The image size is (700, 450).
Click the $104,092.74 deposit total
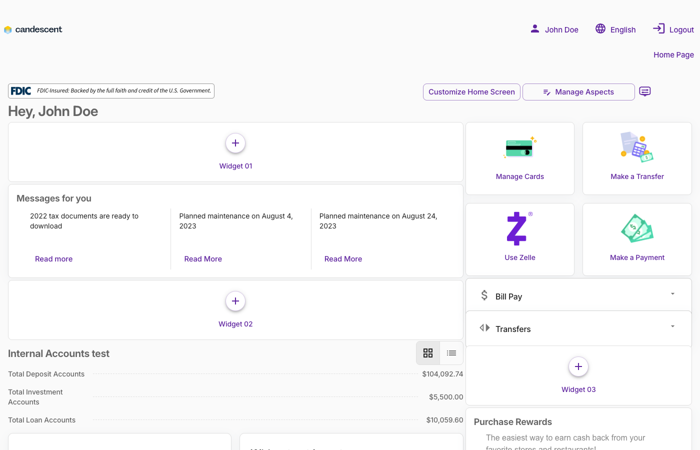(x=442, y=374)
